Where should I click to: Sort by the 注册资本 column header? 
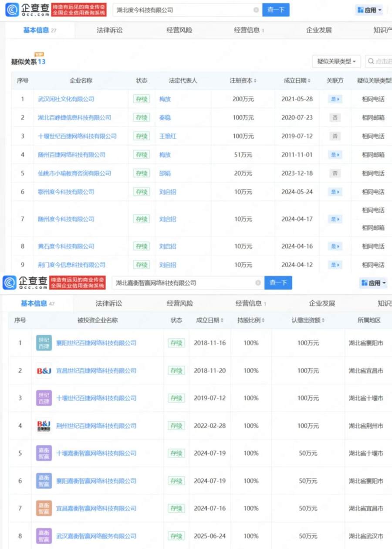pyautogui.click(x=243, y=81)
